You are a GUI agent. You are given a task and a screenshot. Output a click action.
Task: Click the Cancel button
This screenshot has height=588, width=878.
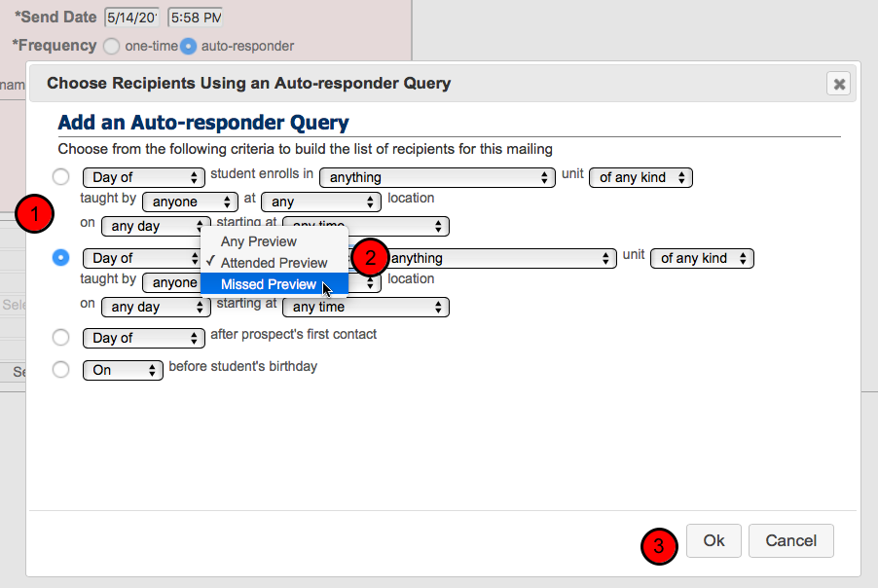tap(790, 541)
